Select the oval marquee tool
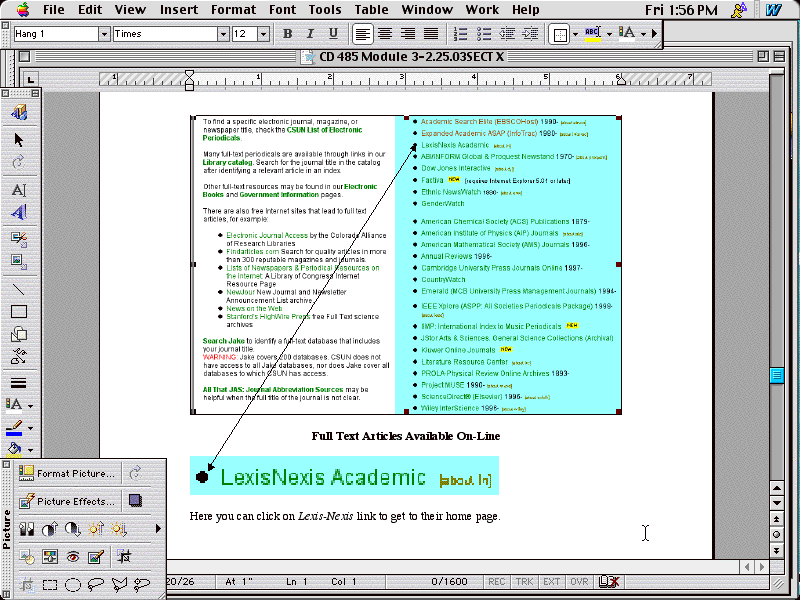800x600 pixels. point(73,585)
